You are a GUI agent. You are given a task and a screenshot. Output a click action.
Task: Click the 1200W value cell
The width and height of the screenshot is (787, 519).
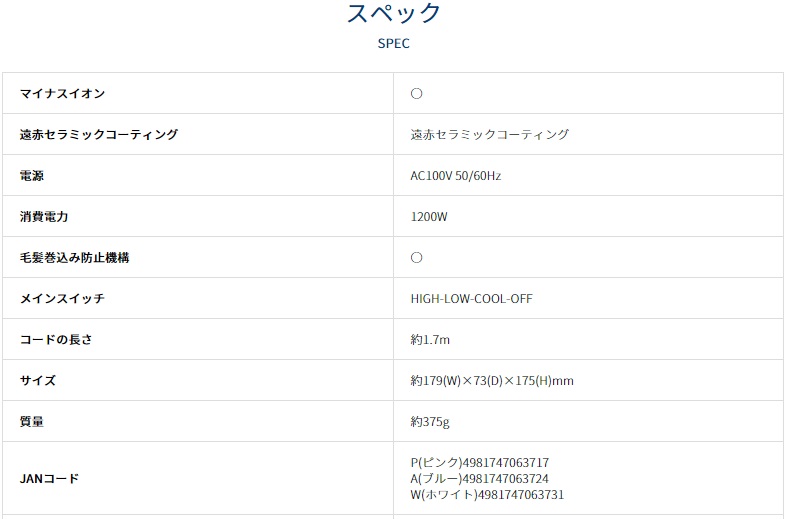(x=429, y=216)
